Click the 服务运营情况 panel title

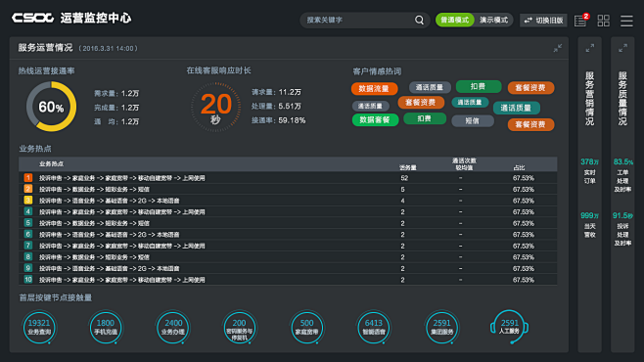[x=45, y=48]
